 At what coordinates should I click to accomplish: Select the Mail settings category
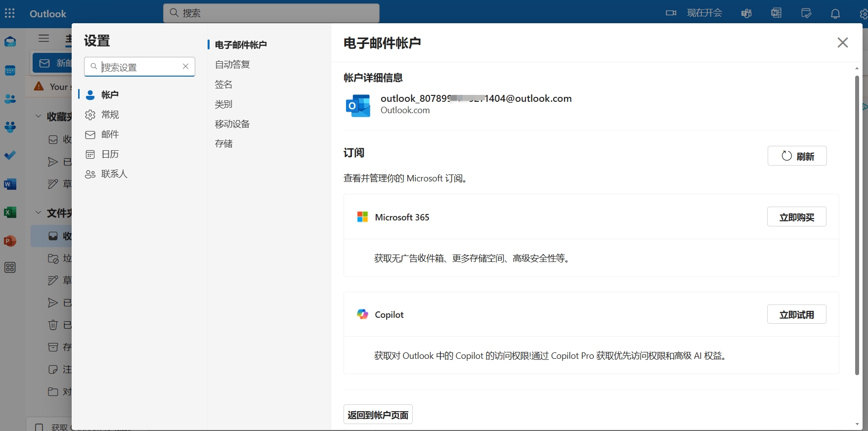pos(110,134)
